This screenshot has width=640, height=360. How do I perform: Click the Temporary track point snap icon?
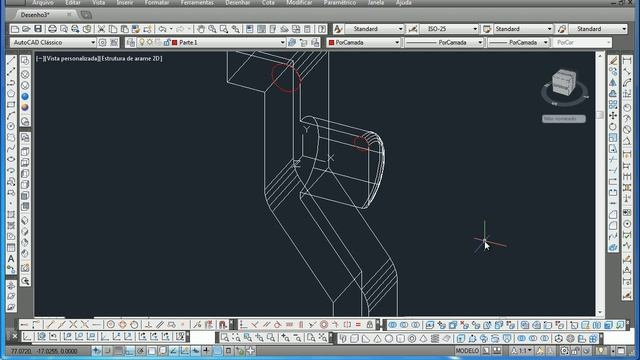tap(24, 325)
